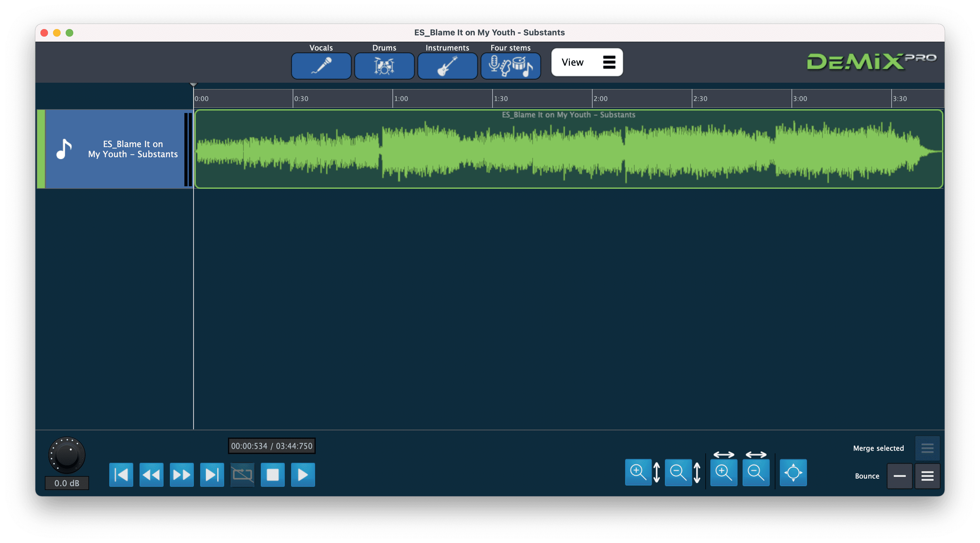Screen dimensions: 980x543
Task: Open Merge selected options menu
Action: pos(927,448)
